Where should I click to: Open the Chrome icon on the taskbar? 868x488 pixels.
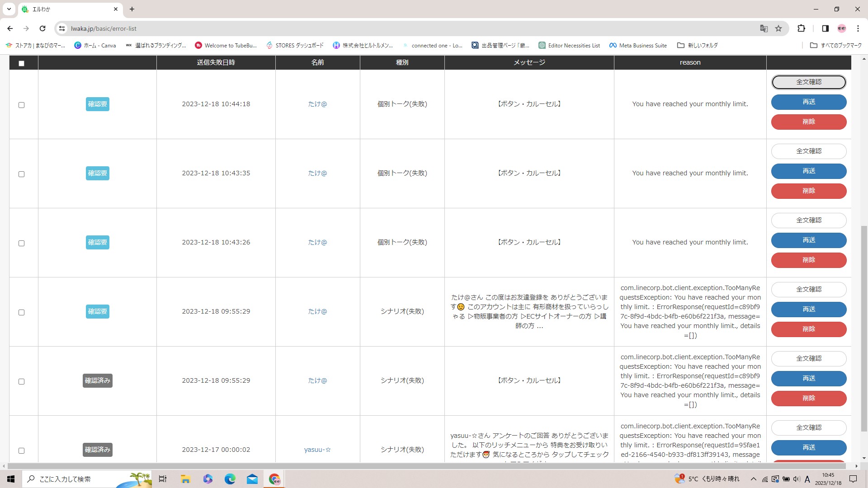(274, 479)
